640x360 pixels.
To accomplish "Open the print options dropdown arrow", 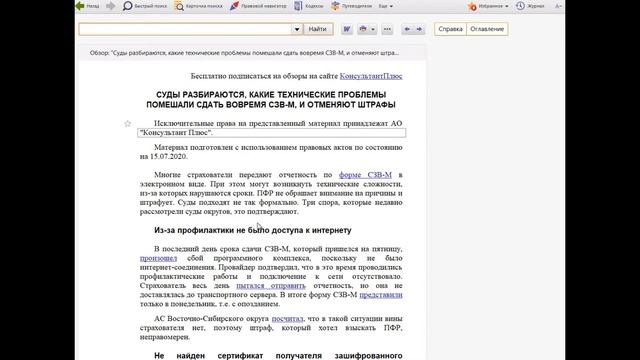I will tap(373, 29).
